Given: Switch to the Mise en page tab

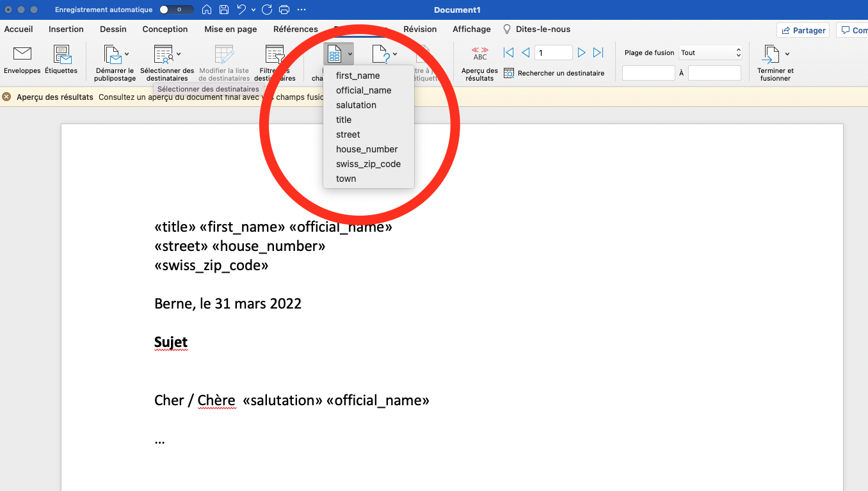Looking at the screenshot, I should [x=230, y=29].
